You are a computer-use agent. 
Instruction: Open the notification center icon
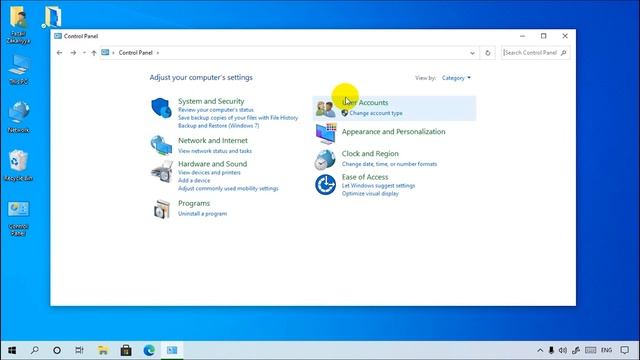click(624, 350)
